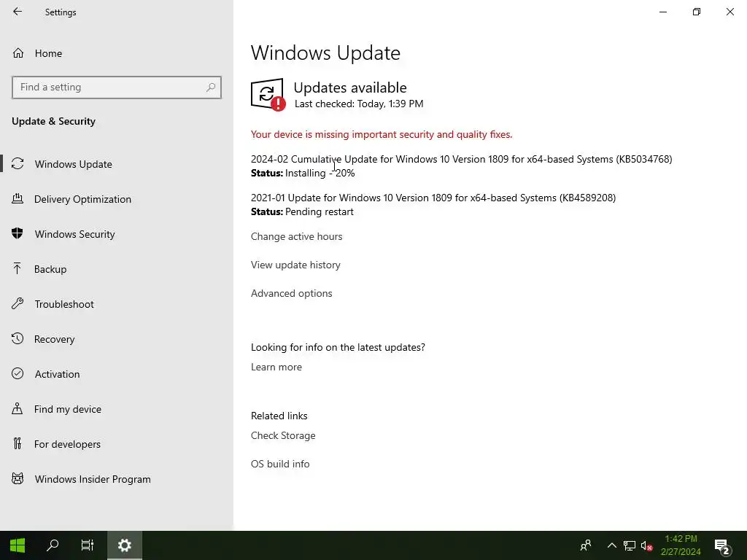
Task: Click KB4589208 update title text
Action: (x=433, y=198)
